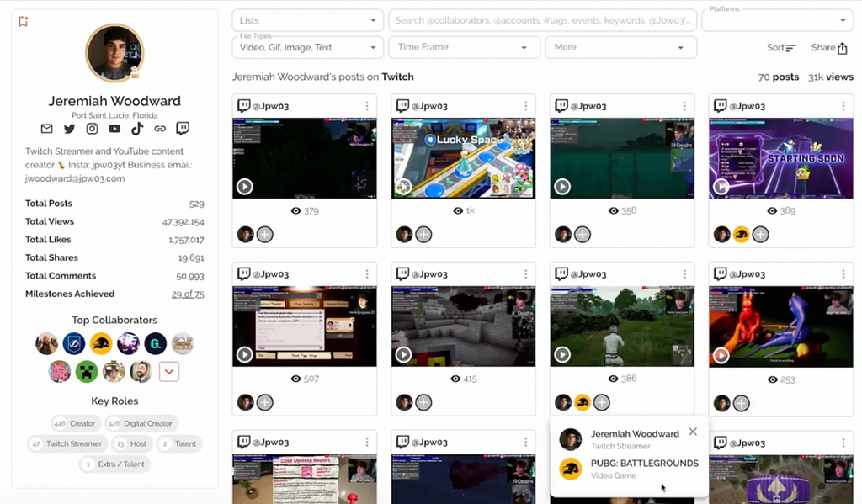This screenshot has width=862, height=504.
Task: Add collaborator on the 386-view post
Action: pos(602,402)
